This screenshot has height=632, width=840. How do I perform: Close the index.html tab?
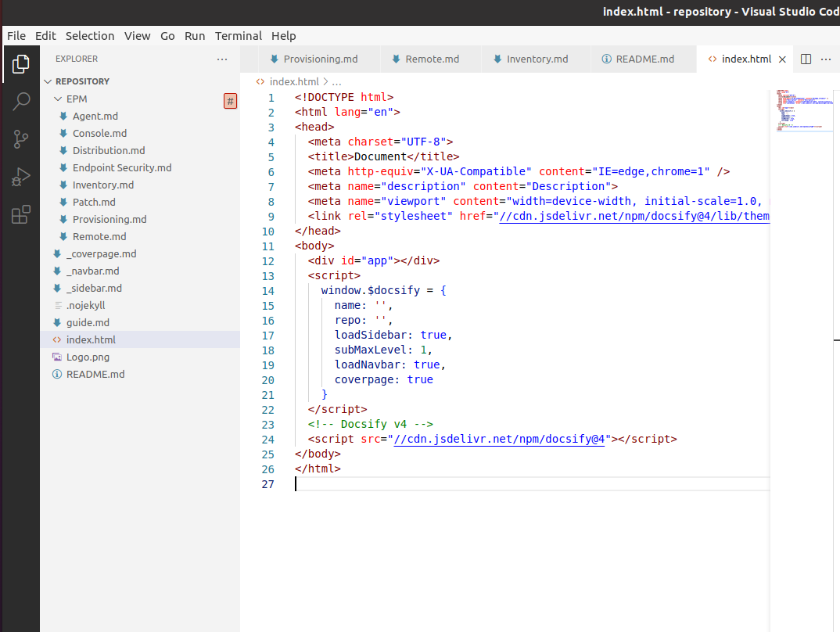point(783,59)
